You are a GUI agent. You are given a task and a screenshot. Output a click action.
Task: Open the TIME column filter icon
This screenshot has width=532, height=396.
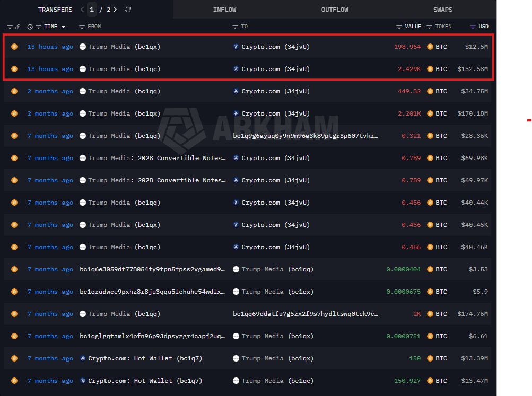click(x=38, y=27)
